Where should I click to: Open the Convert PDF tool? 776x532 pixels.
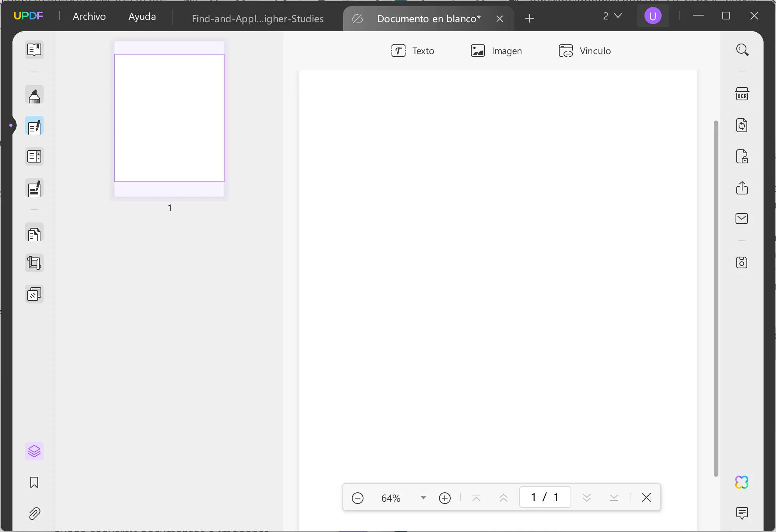[x=742, y=125]
